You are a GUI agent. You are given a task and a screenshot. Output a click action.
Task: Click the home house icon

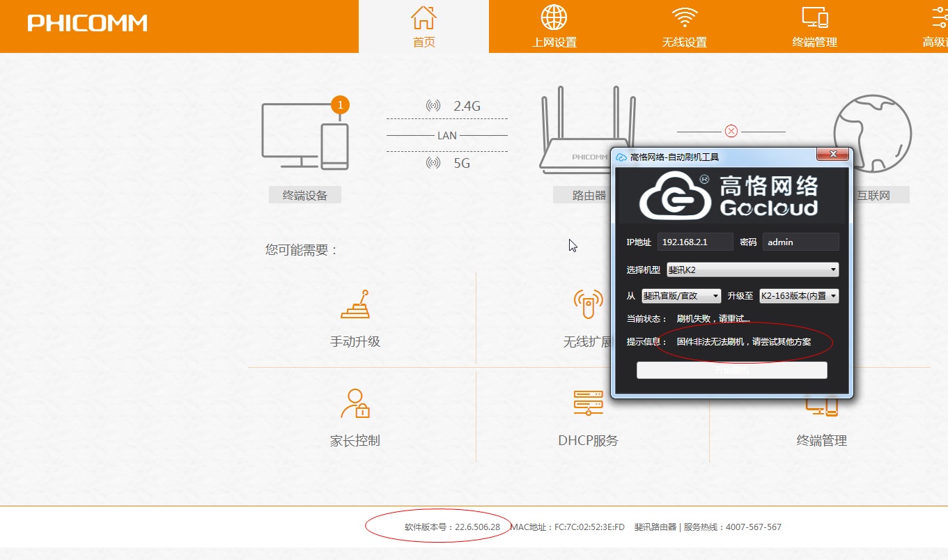click(424, 17)
